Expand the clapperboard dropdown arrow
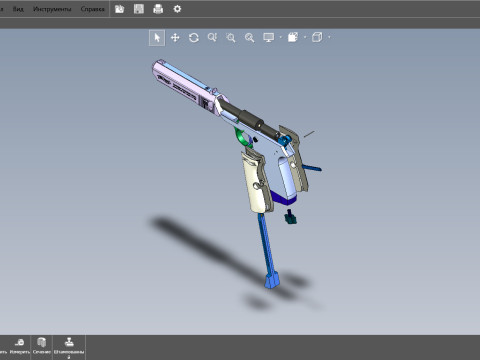Screen dimensions: 480x360 pyautogui.click(x=305, y=37)
